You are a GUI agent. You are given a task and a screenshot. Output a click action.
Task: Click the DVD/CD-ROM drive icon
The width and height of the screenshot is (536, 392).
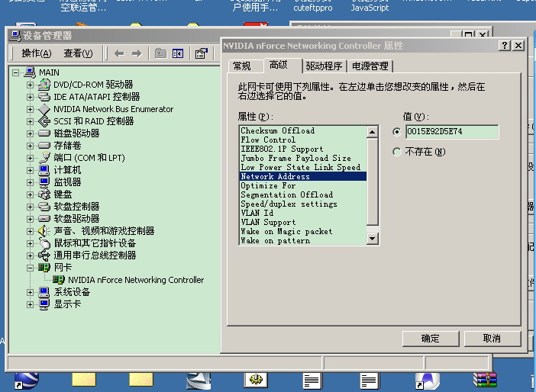pyautogui.click(x=44, y=85)
